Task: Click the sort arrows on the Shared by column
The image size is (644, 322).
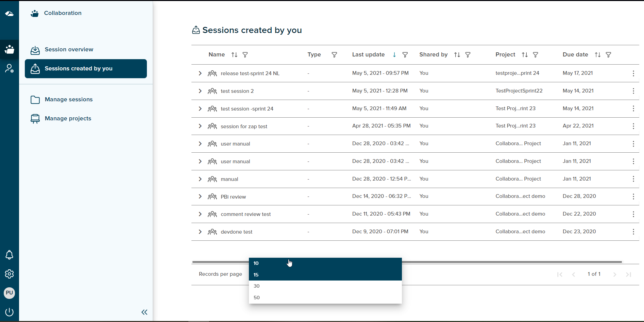Action: click(x=457, y=54)
